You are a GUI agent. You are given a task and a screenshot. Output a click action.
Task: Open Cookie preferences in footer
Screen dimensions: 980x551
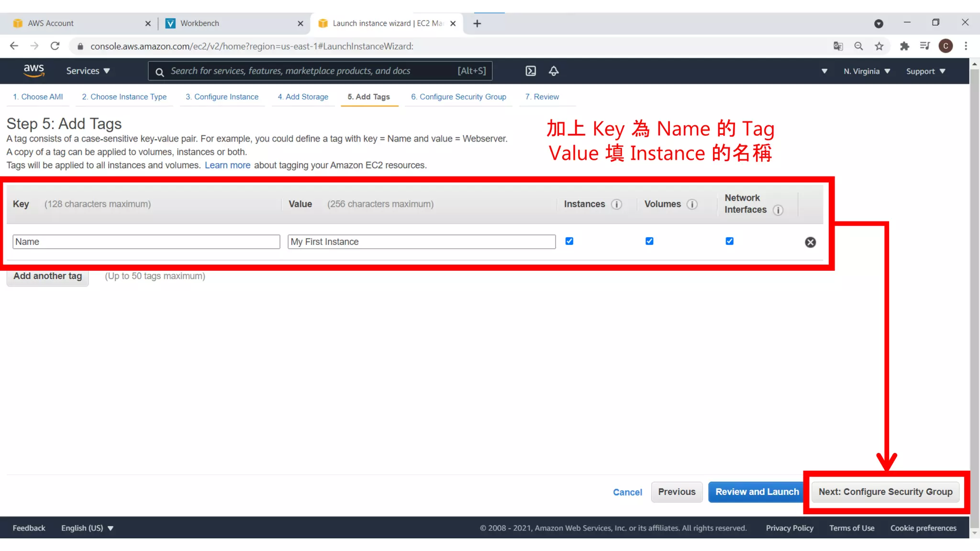pyautogui.click(x=923, y=528)
